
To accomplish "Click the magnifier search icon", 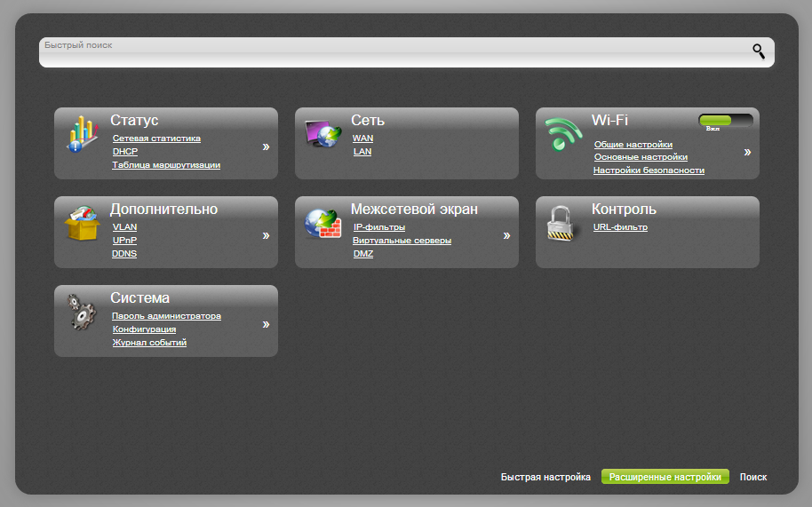I will 758,51.
